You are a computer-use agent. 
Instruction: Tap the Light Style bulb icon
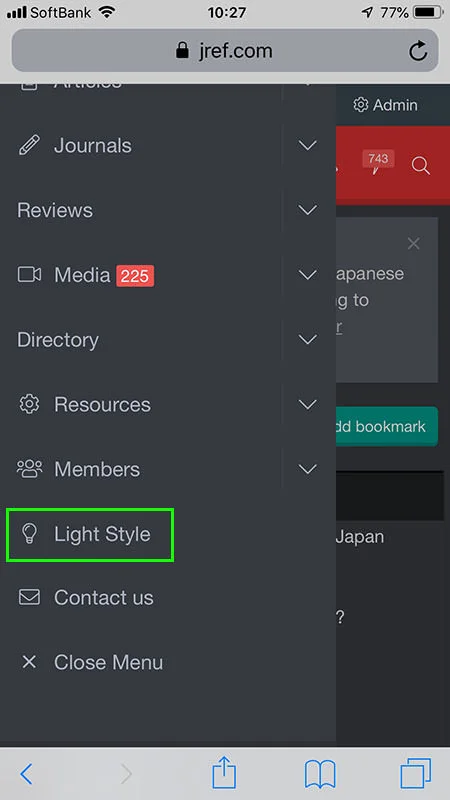tap(29, 534)
